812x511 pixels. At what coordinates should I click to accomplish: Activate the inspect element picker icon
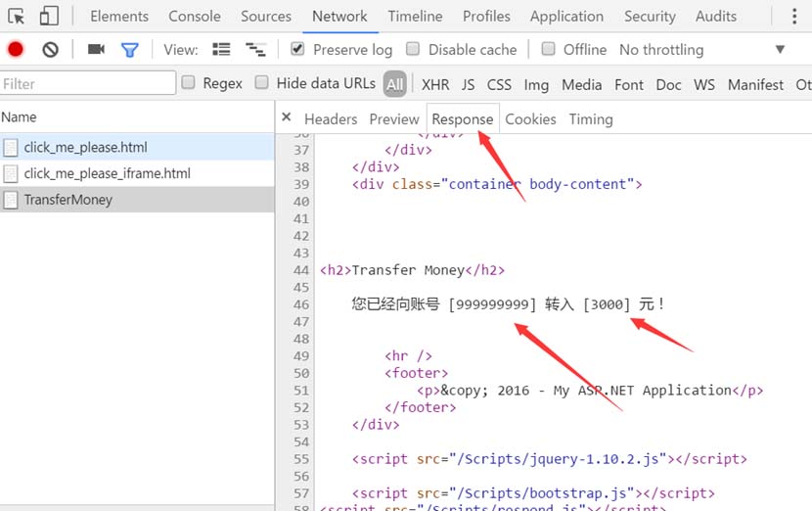16,17
